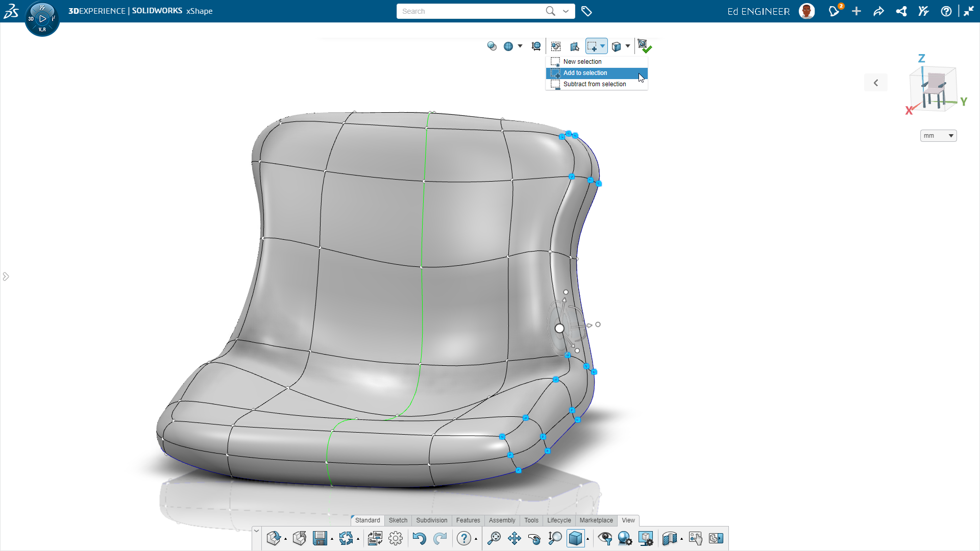The height and width of the screenshot is (551, 980).
Task: Click New selection in the dropdown list
Action: [x=582, y=62]
